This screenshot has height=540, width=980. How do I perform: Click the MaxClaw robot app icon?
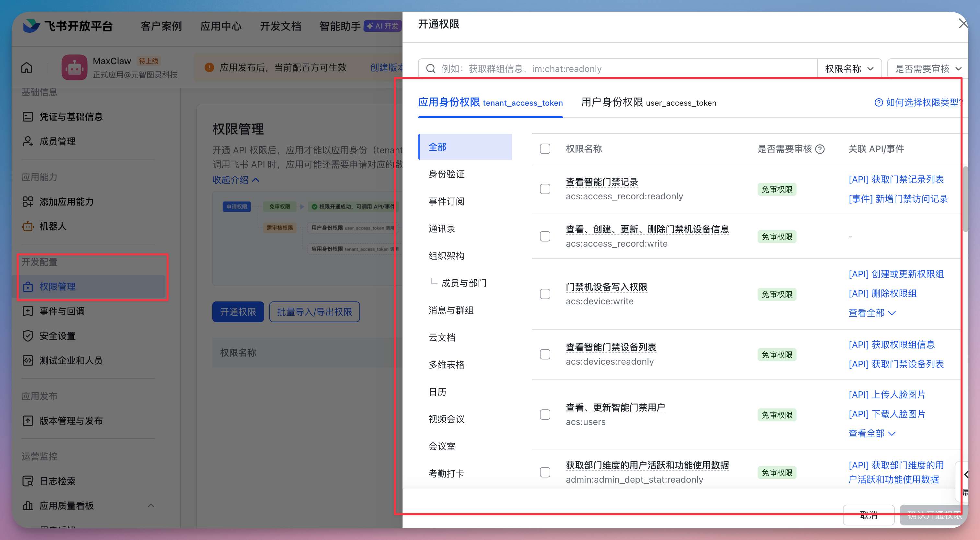(x=75, y=67)
